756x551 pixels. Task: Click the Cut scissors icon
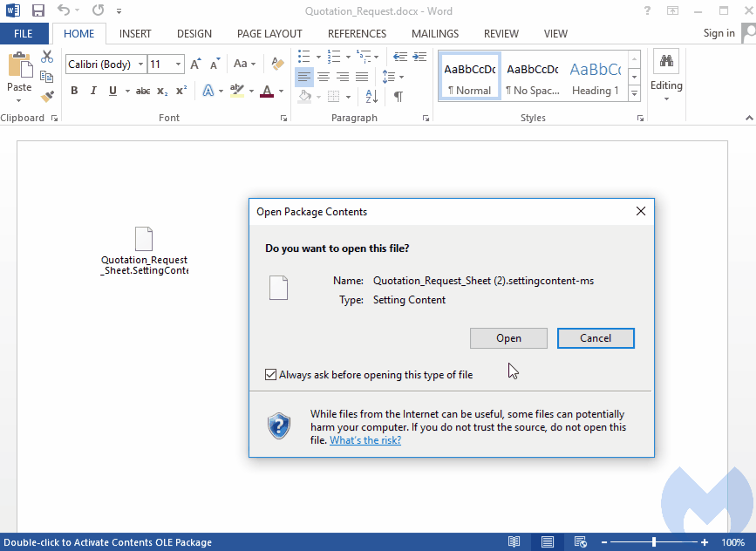tap(47, 57)
